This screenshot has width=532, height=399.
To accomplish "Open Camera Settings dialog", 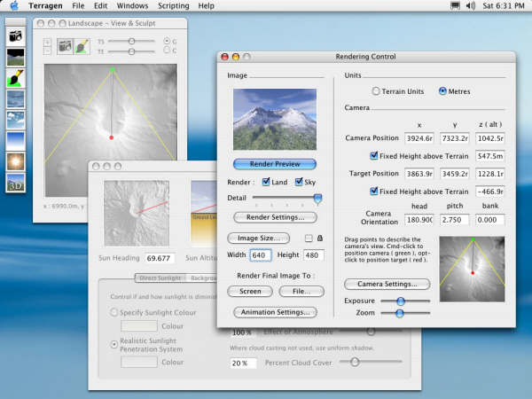I will pyautogui.click(x=387, y=284).
